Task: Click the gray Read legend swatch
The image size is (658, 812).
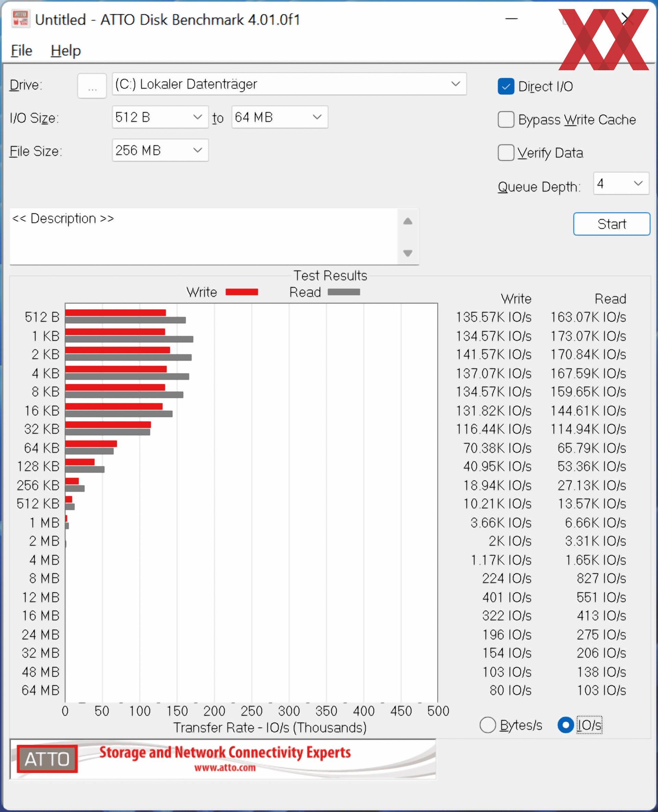Action: (343, 292)
